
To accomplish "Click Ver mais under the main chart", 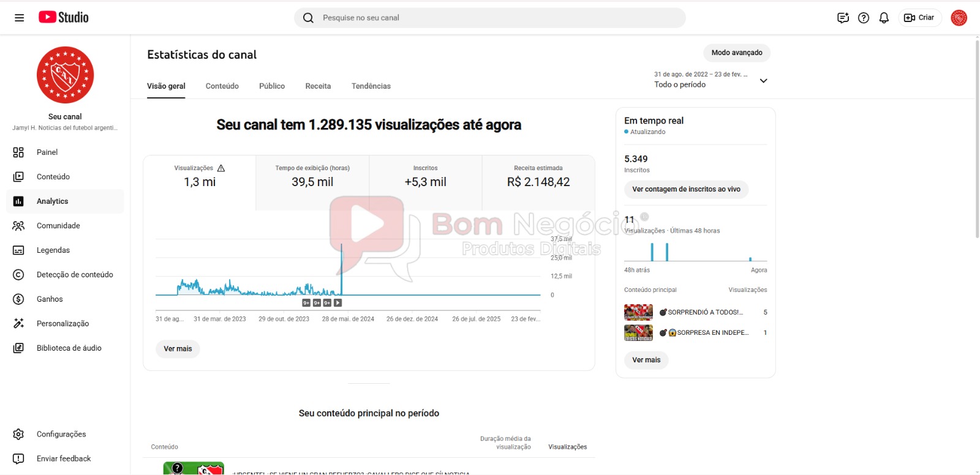I will (x=178, y=349).
